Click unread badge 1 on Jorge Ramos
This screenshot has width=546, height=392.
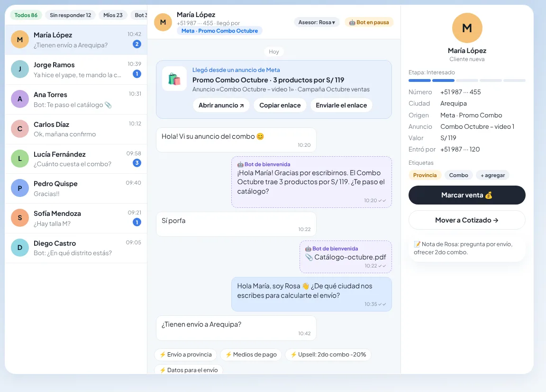click(x=137, y=74)
